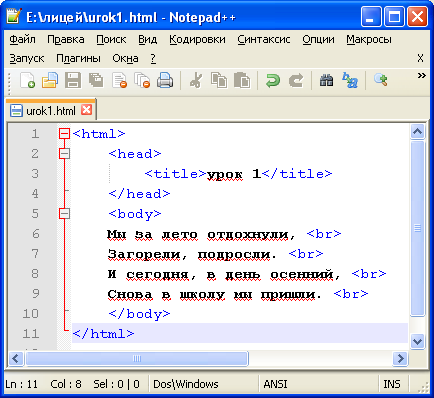The height and width of the screenshot is (398, 434).
Task: Click the ANSI encoding status field
Action: tap(275, 384)
